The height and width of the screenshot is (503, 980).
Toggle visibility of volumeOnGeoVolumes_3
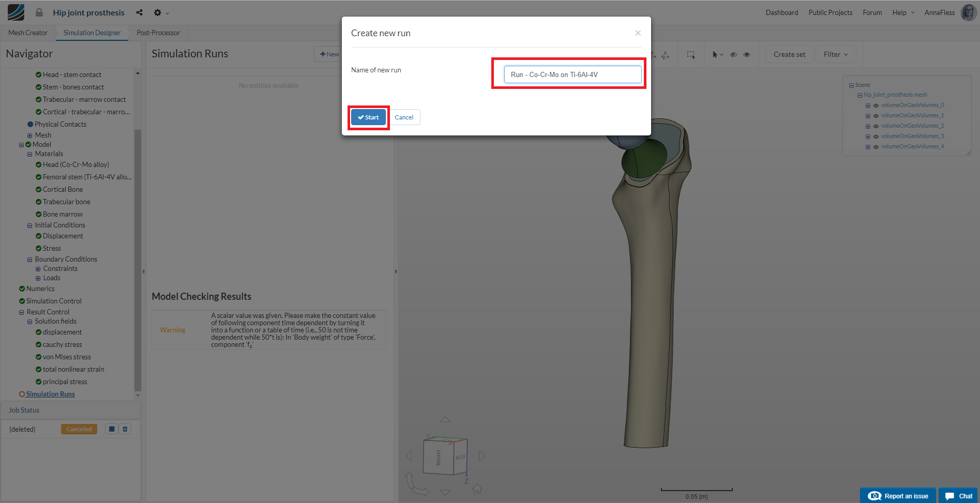tap(876, 136)
